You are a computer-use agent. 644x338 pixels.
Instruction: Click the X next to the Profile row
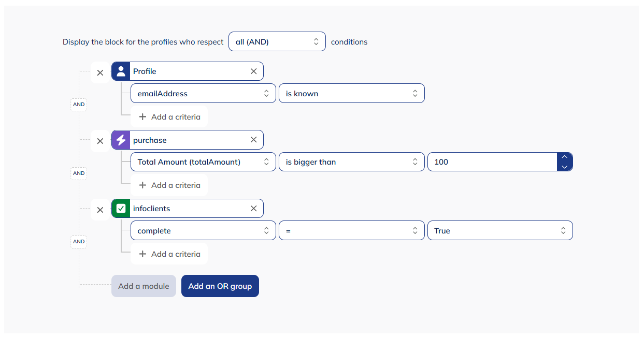100,72
